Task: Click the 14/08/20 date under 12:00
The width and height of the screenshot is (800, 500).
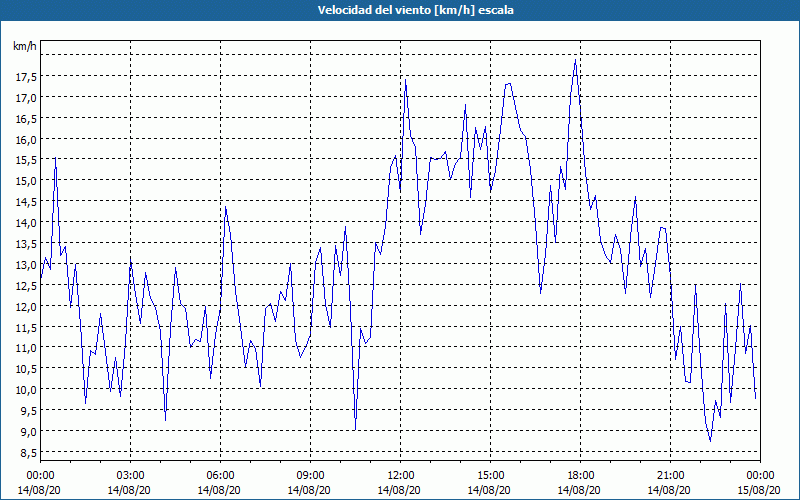Action: click(x=399, y=490)
